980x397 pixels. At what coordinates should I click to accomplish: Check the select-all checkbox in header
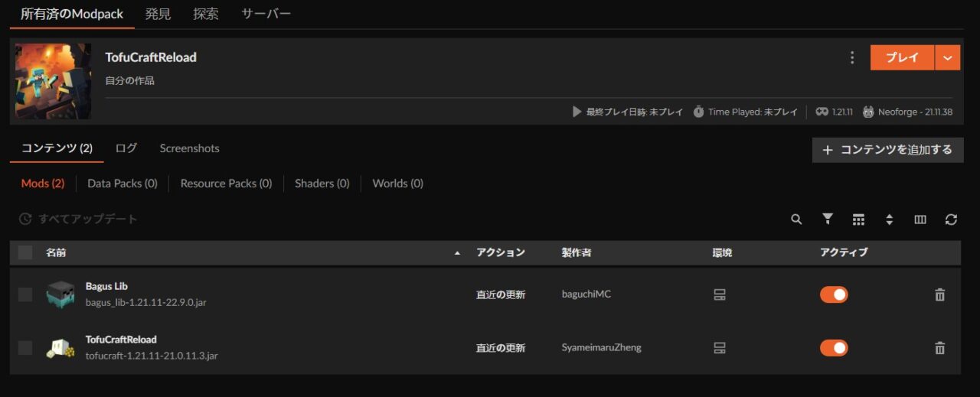click(x=25, y=252)
